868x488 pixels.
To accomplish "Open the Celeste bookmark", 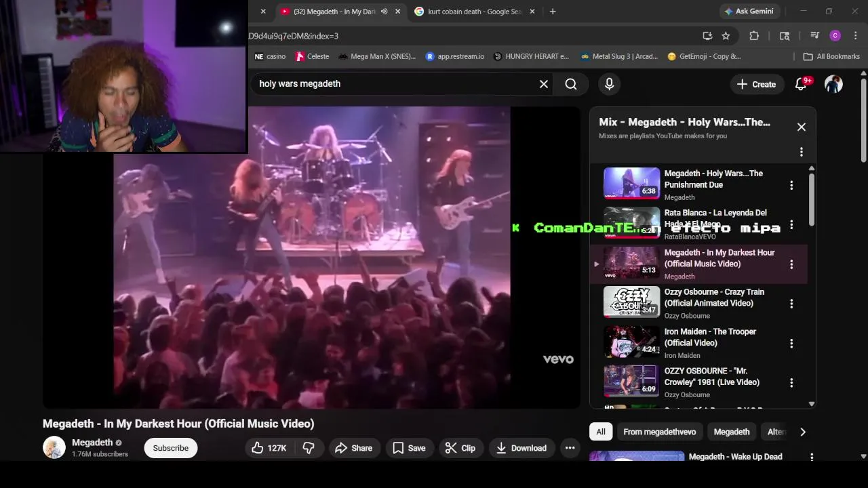I will tap(313, 56).
